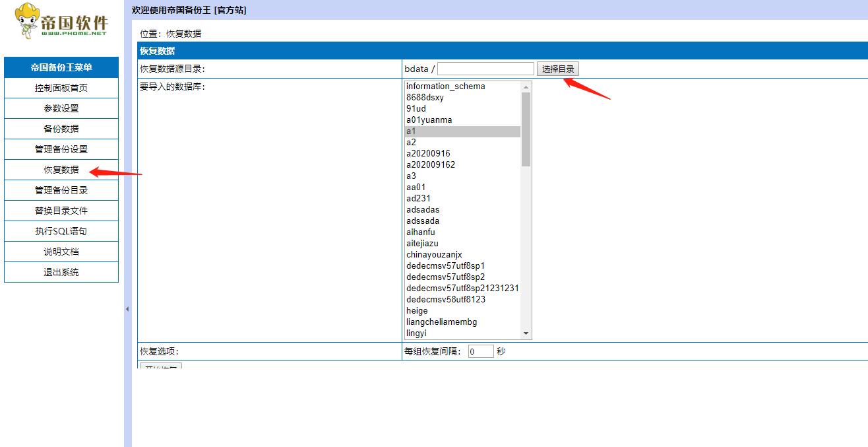Select database 8688dsxy

click(462, 98)
